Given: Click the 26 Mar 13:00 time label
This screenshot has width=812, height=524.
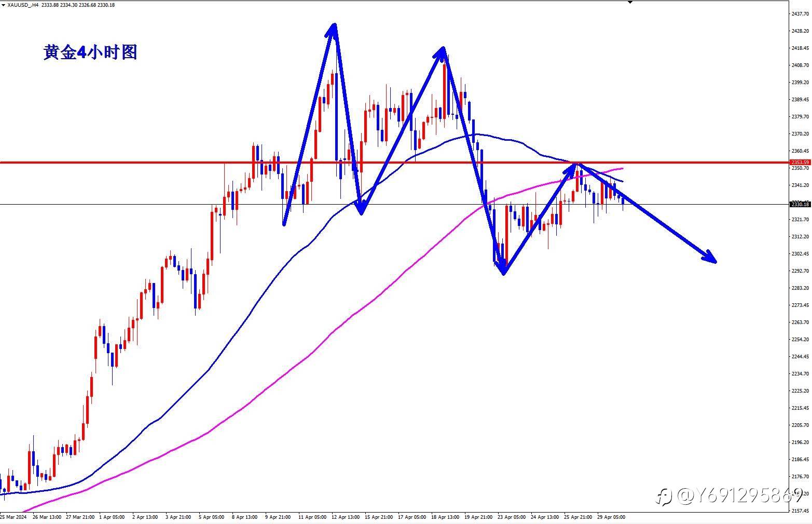Looking at the screenshot, I should pyautogui.click(x=47, y=517).
